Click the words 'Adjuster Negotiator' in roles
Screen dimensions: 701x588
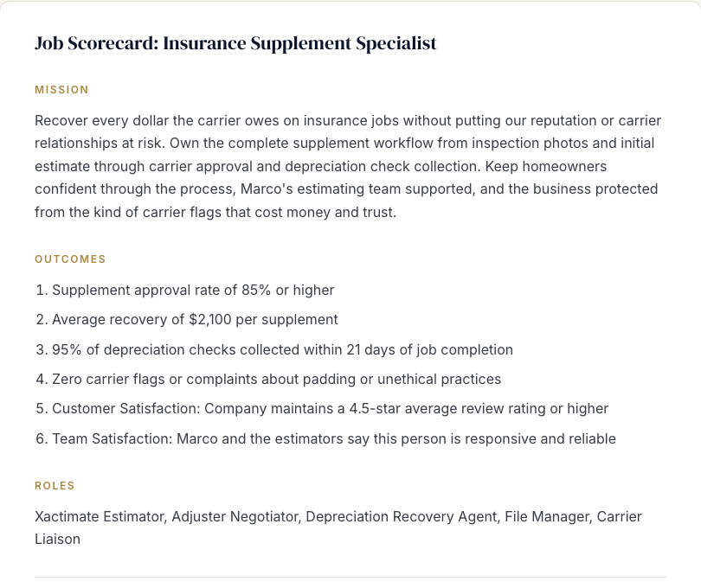coord(235,516)
